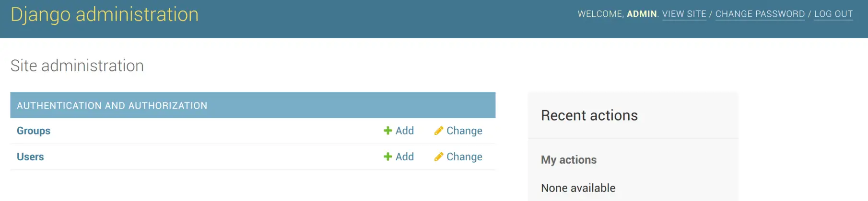This screenshot has width=868, height=201.
Task: Click the ADMIN username in welcome text
Action: [x=641, y=14]
